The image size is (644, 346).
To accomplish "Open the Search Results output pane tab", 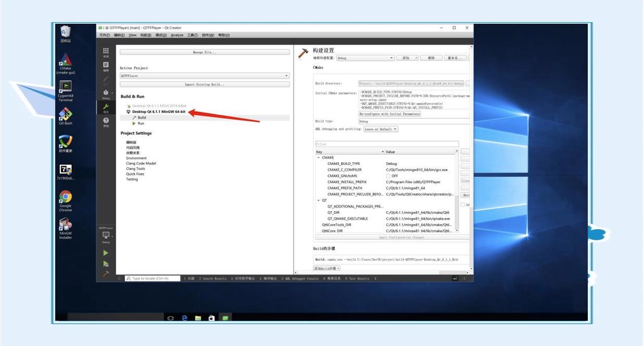I will click(x=213, y=279).
